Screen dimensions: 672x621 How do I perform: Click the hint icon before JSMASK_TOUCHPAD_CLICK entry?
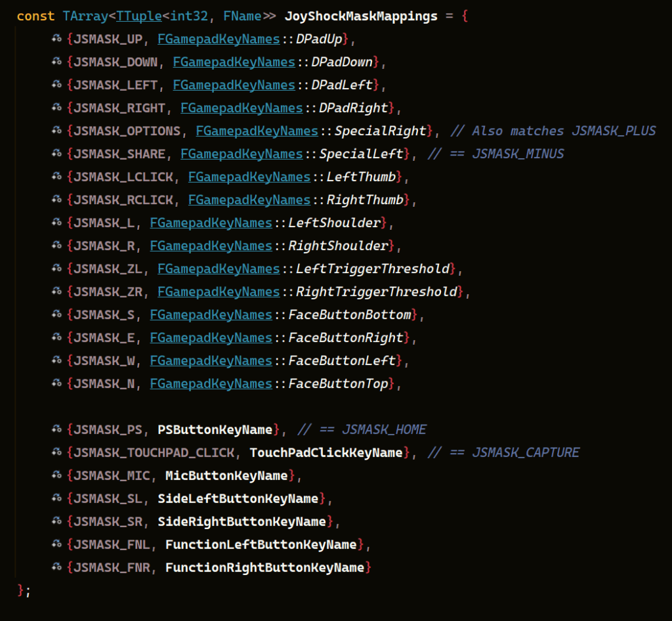coord(57,453)
